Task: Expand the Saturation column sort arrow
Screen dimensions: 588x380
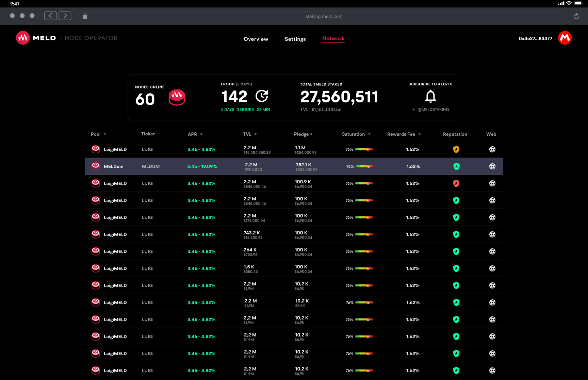Action: pyautogui.click(x=369, y=134)
